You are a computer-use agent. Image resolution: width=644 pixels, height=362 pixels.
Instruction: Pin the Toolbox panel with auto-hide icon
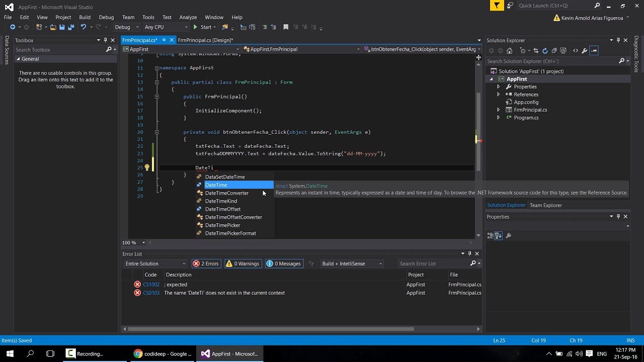point(105,40)
